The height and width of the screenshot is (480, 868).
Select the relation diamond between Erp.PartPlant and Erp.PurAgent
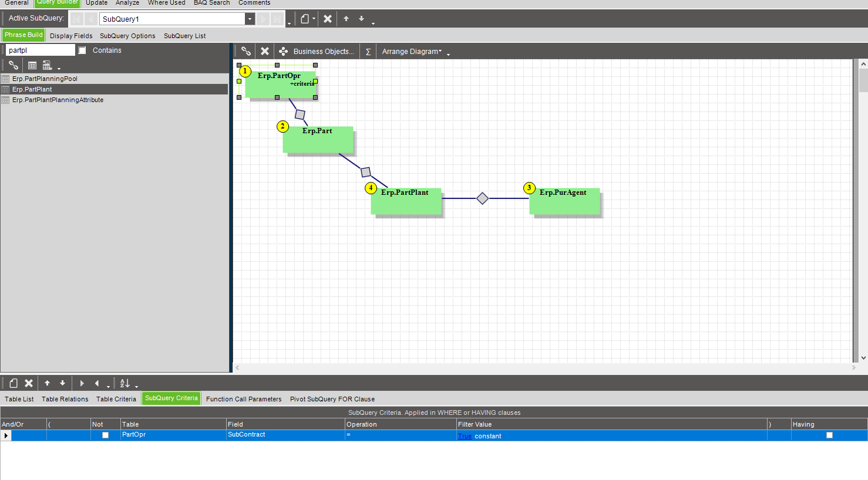(x=482, y=198)
